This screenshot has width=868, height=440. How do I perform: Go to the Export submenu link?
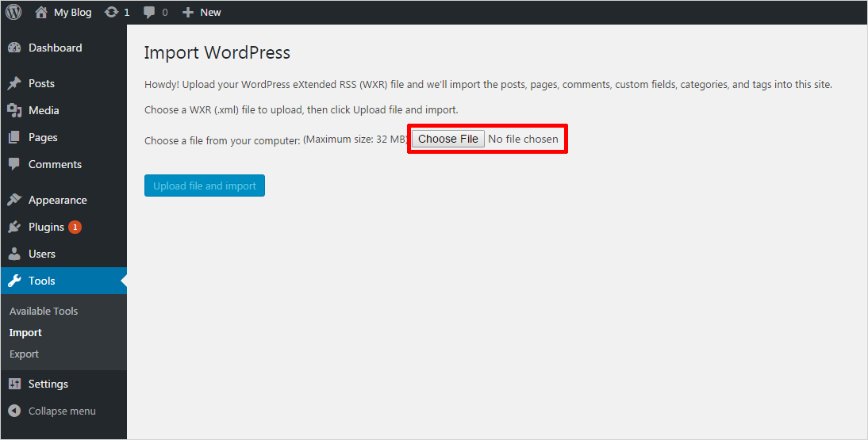click(x=24, y=354)
